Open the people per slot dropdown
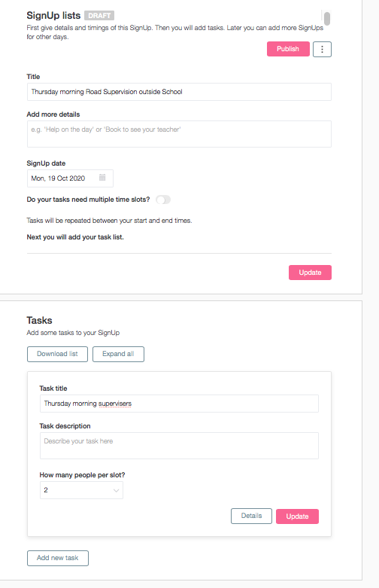The image size is (379, 588). click(81, 490)
